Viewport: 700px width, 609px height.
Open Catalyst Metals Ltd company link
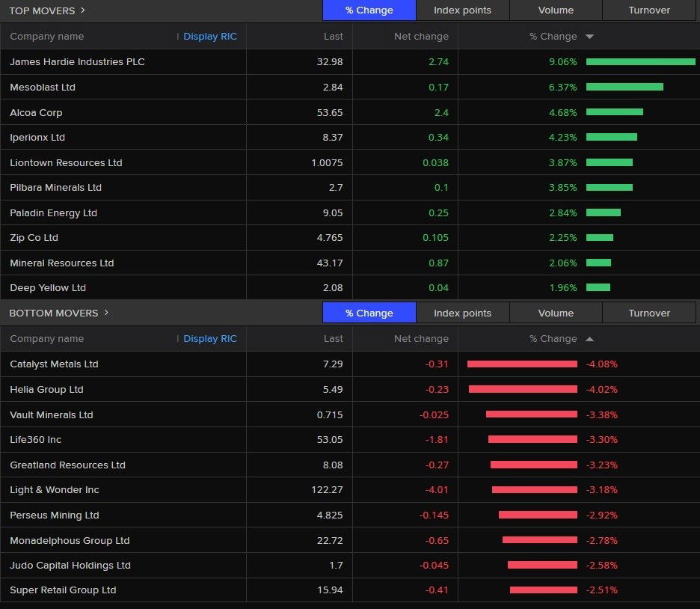pyautogui.click(x=54, y=364)
